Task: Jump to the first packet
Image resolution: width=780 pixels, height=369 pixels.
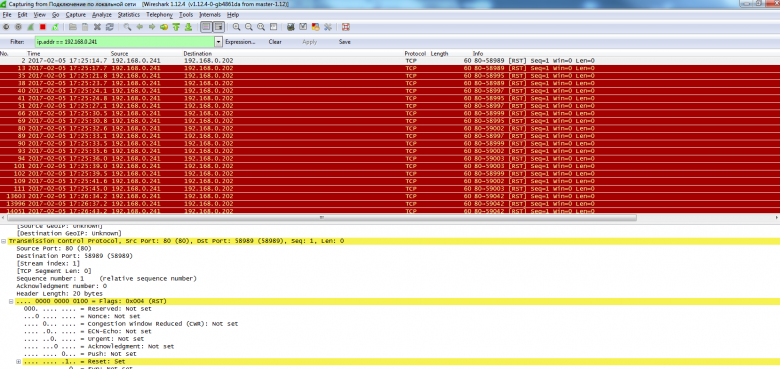Action: pyautogui.click(x=176, y=27)
